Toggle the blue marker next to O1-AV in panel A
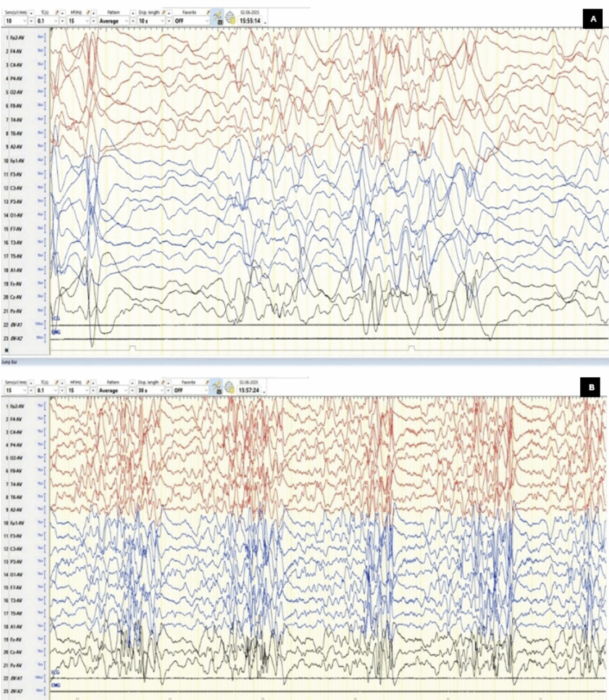 [x=40, y=215]
